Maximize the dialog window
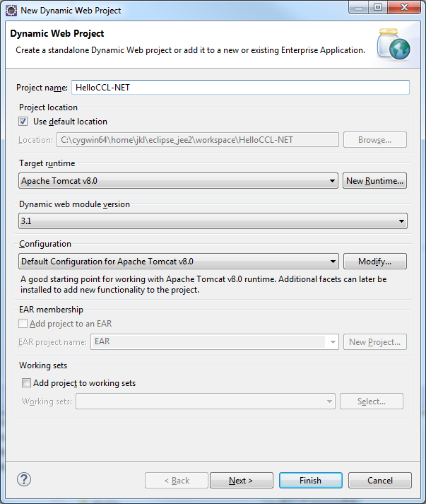The height and width of the screenshot is (504, 426). (377, 8)
